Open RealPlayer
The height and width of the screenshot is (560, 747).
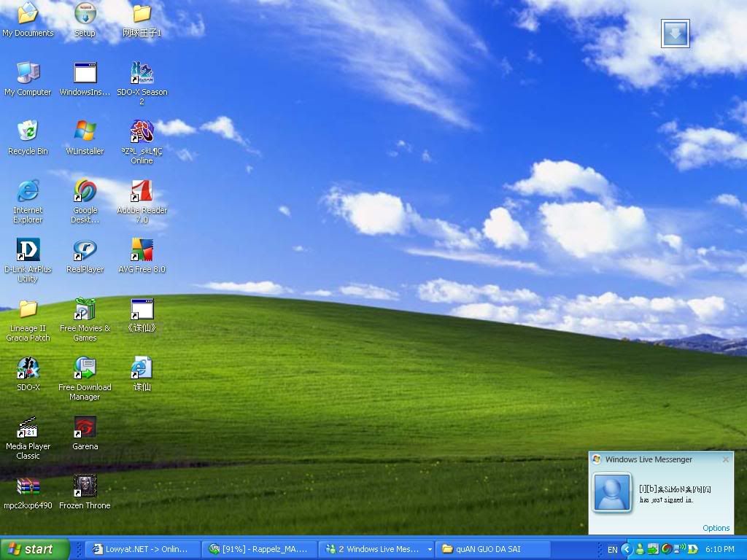tap(84, 252)
